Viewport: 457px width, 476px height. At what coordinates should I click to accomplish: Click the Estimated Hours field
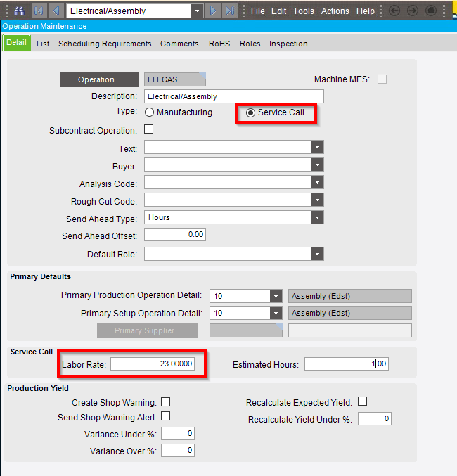347,364
